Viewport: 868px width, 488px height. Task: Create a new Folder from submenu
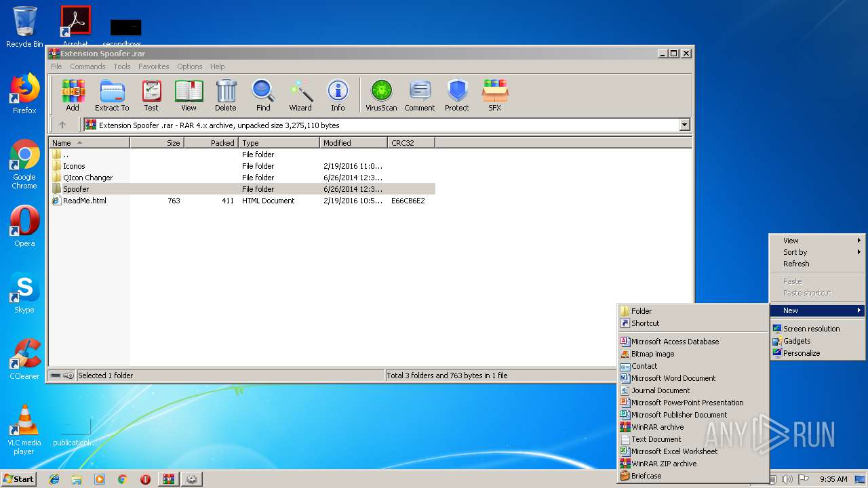click(692, 311)
